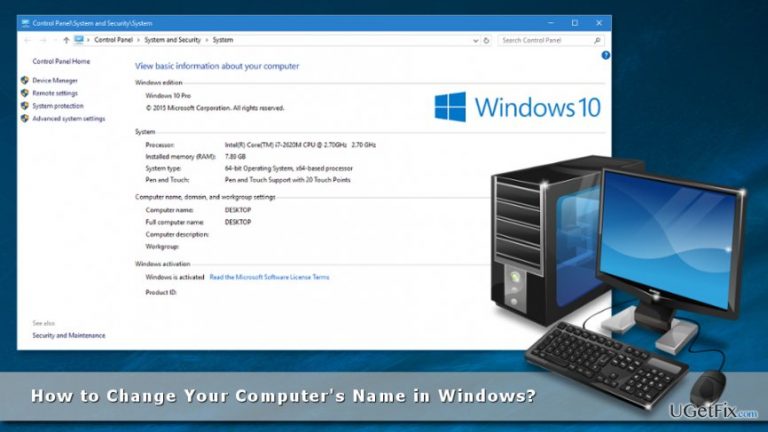This screenshot has width=768, height=432.
Task: Click the search magnifier icon
Action: pos(597,40)
